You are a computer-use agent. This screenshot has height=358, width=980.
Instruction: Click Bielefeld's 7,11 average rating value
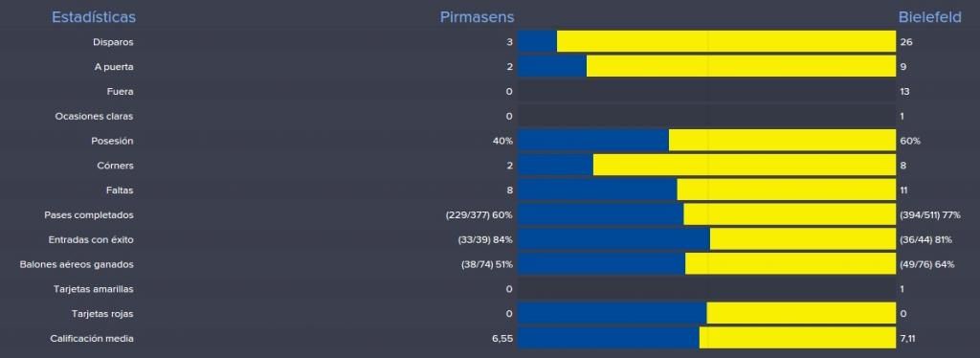coord(909,339)
